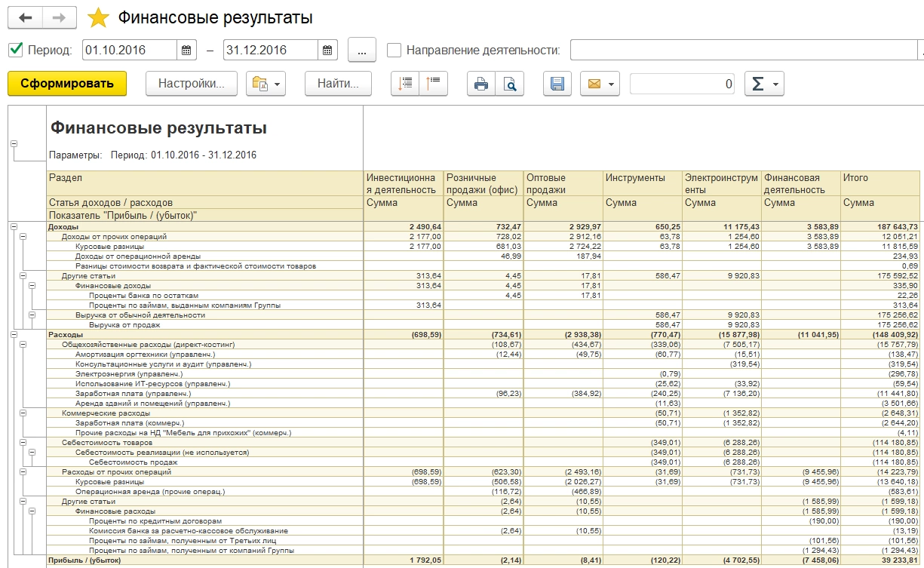Image resolution: width=924 pixels, height=568 pixels.
Task: Open calendar for start date 01.10.2016
Action: [x=187, y=51]
